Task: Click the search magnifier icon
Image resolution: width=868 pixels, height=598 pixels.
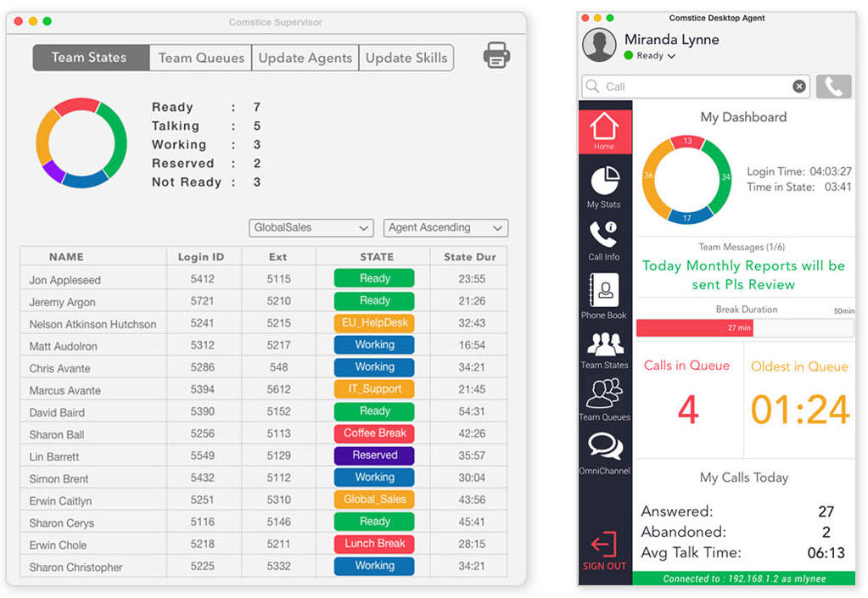Action: [593, 87]
